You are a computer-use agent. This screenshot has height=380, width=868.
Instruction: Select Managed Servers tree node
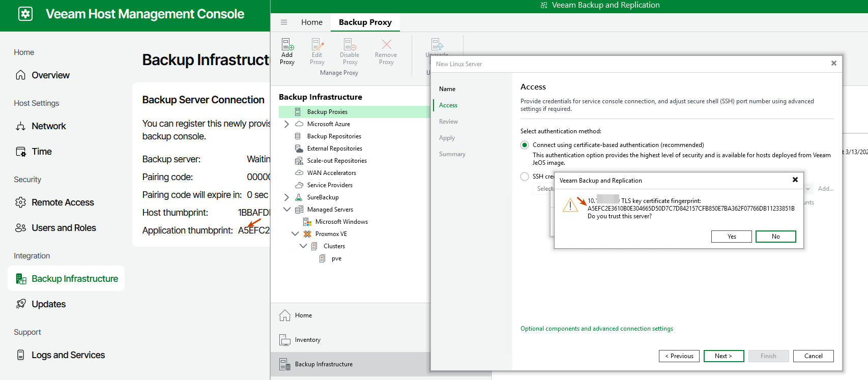(330, 210)
